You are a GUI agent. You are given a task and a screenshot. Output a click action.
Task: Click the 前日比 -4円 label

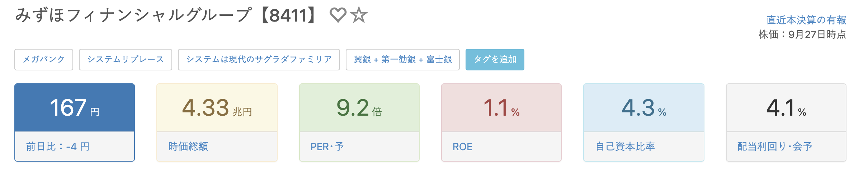58,147
